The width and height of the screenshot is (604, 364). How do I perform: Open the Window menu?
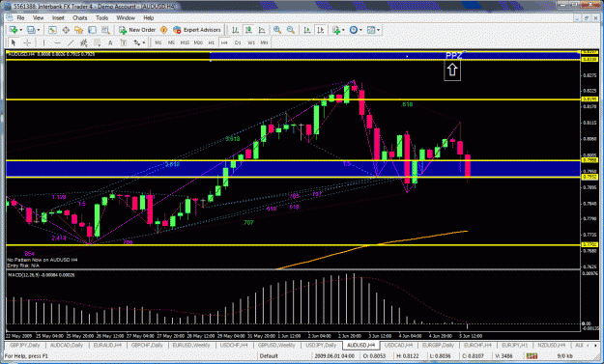coord(126,18)
